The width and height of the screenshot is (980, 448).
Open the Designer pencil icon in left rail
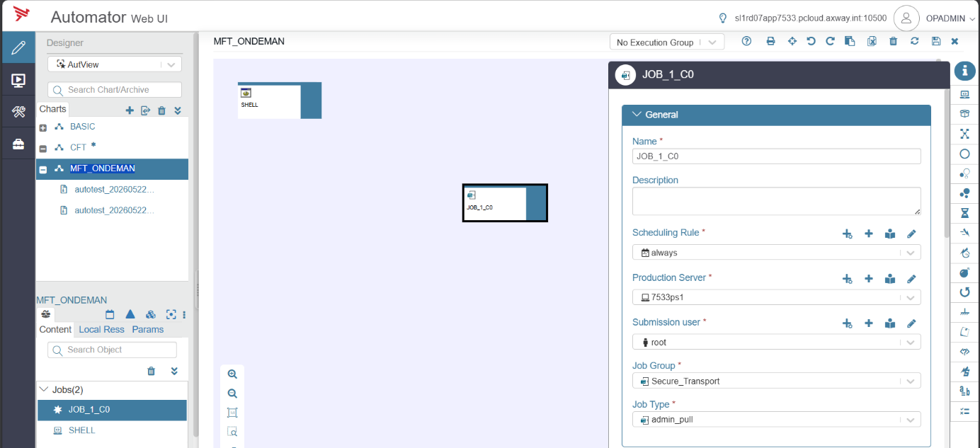click(18, 48)
